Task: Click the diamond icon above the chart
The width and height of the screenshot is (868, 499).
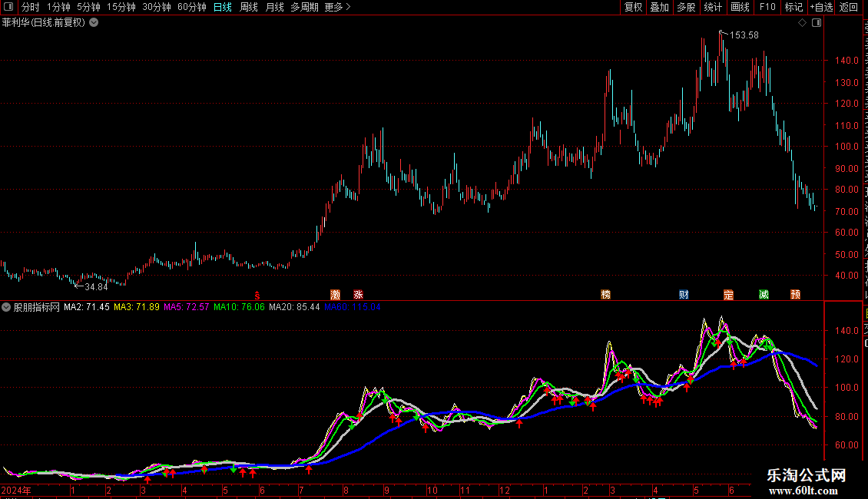Action: pyautogui.click(x=802, y=23)
